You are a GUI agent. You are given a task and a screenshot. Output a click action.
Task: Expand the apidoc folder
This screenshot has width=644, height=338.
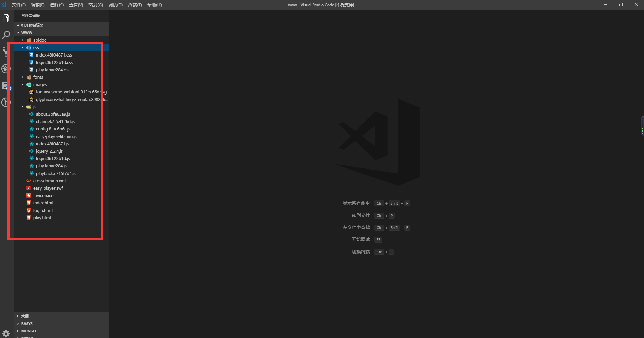(23, 40)
